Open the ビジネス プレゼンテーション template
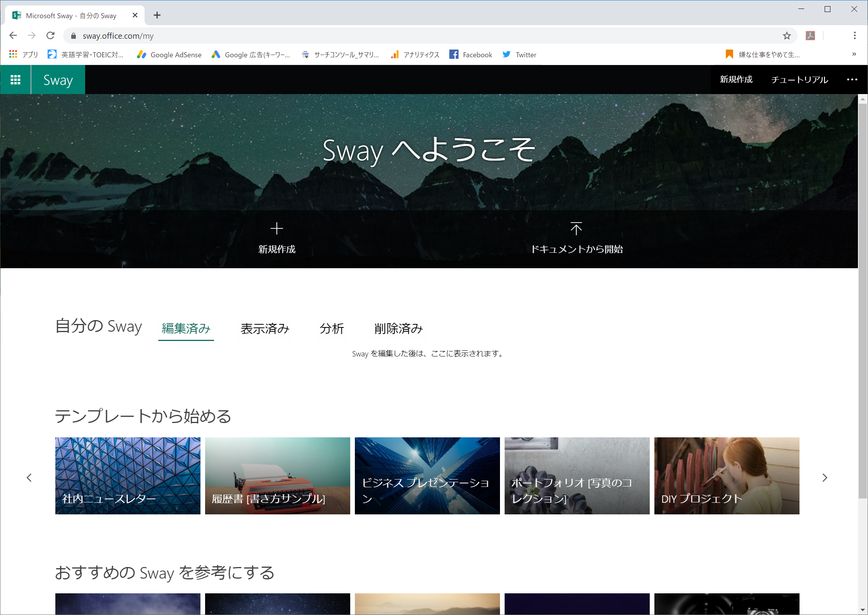 coord(427,476)
